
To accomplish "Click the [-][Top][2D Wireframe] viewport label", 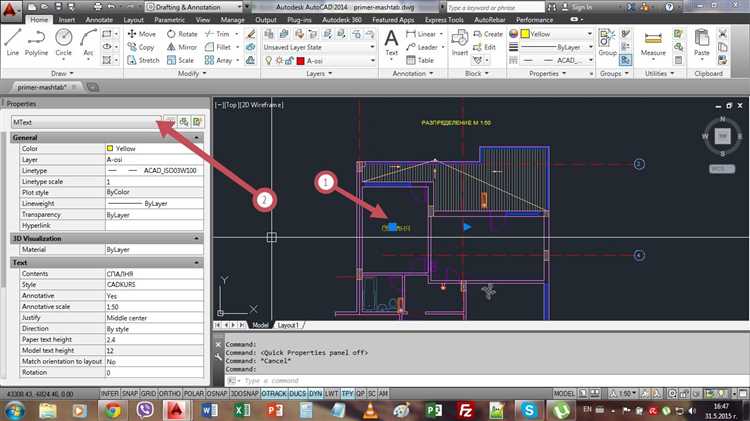I will coord(249,104).
